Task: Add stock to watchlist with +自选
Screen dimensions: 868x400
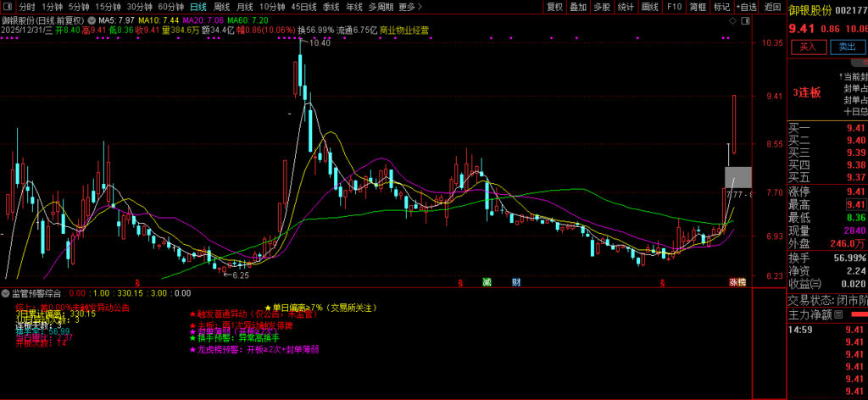Action: click(x=747, y=7)
